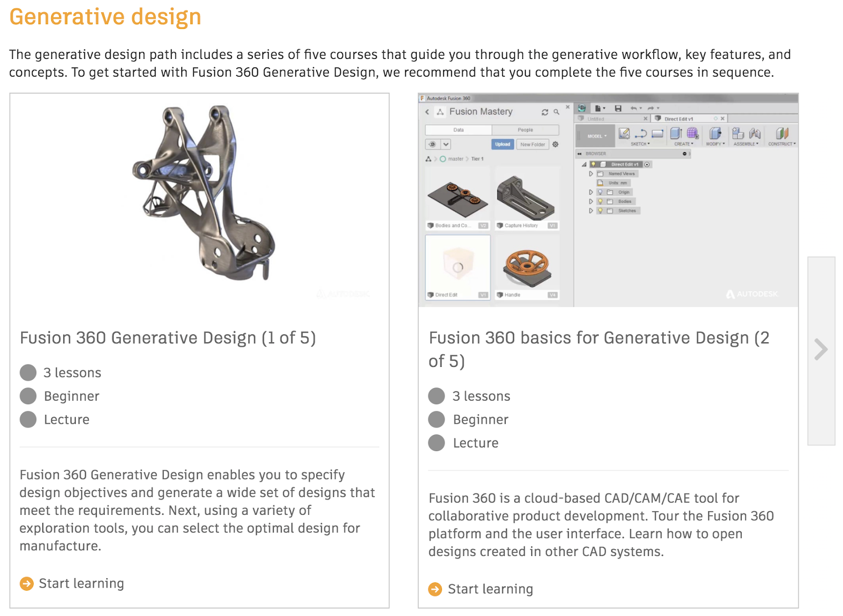Screen dimensions: 843x616
Task: Collapse the Direct Edit v1 root node
Action: (584, 165)
